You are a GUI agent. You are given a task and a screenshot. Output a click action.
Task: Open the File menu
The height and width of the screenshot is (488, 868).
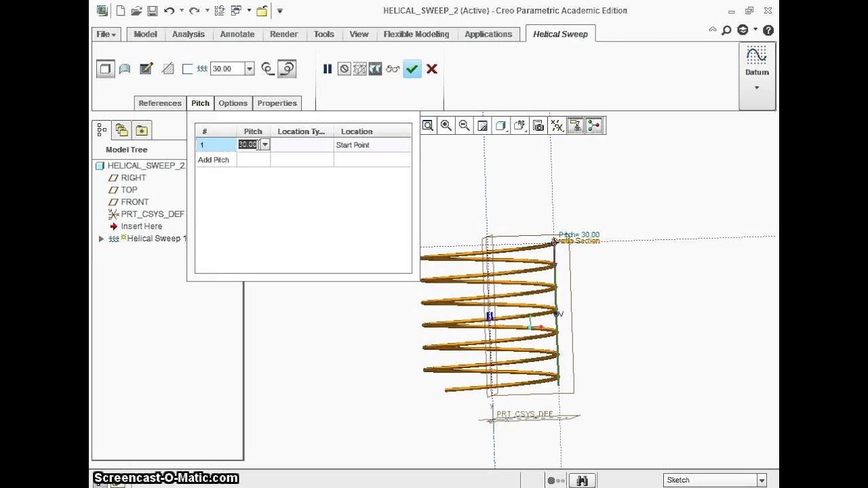[106, 34]
